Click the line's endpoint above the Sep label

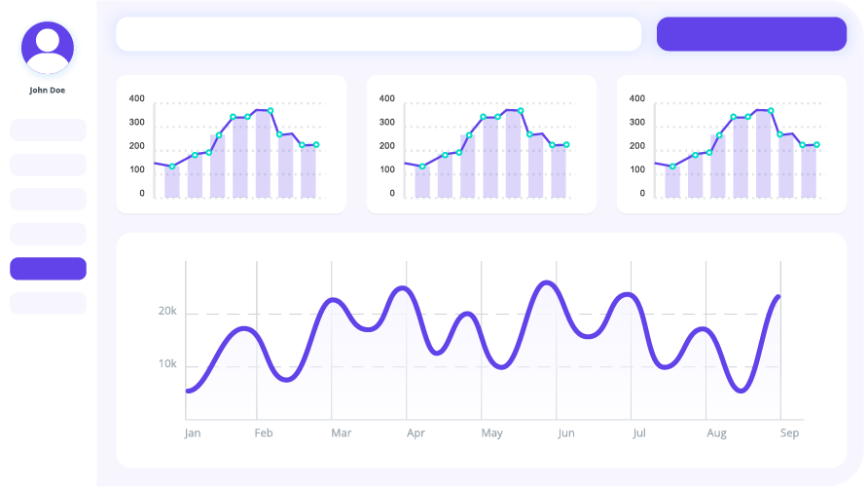tap(778, 296)
